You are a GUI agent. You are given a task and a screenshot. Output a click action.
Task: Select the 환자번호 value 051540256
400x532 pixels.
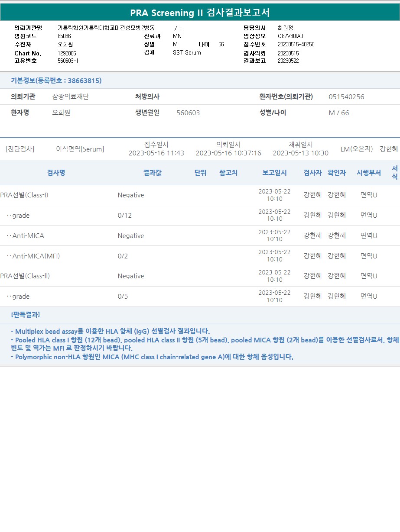pyautogui.click(x=347, y=97)
